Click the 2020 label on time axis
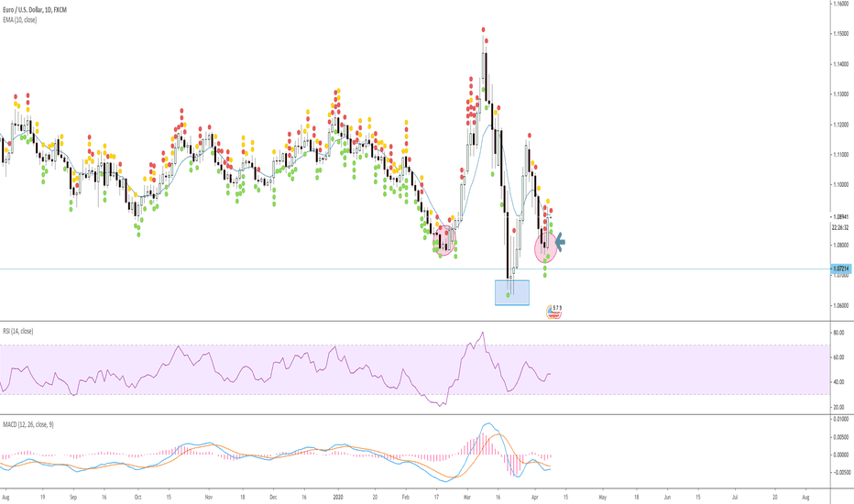The width and height of the screenshot is (854, 504). click(338, 498)
